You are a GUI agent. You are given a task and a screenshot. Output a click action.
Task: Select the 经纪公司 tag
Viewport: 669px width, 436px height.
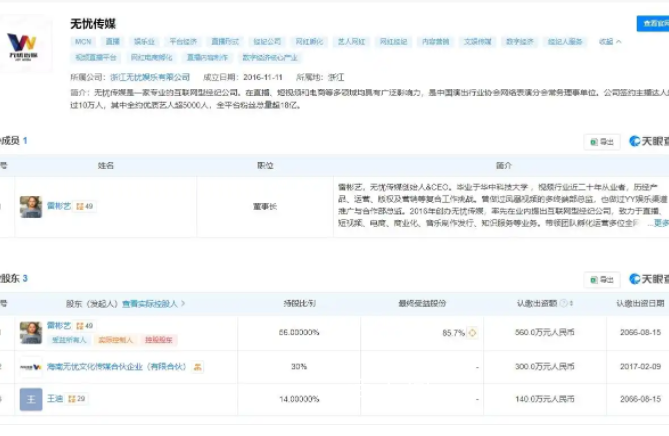267,41
